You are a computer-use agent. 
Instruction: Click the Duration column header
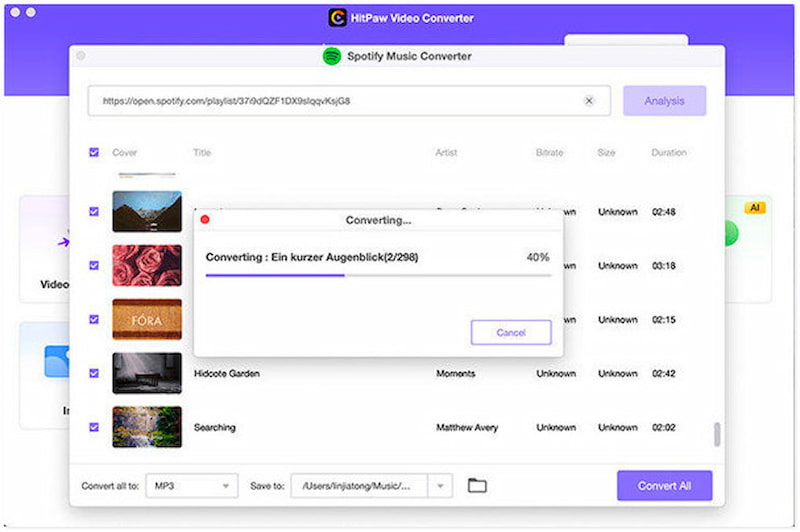(669, 153)
